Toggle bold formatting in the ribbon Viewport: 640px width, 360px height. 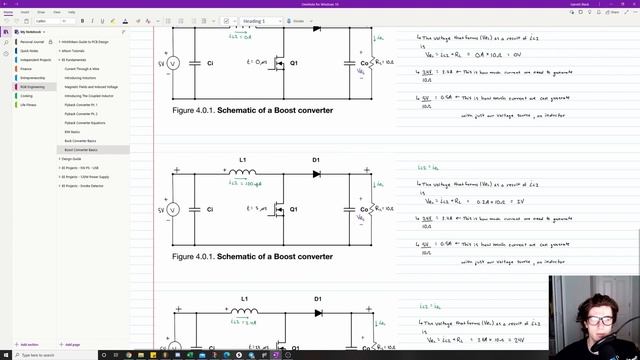(82, 21)
